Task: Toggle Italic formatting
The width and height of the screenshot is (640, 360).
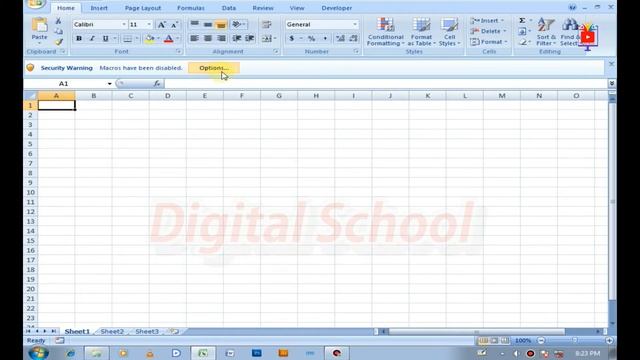Action: point(92,38)
